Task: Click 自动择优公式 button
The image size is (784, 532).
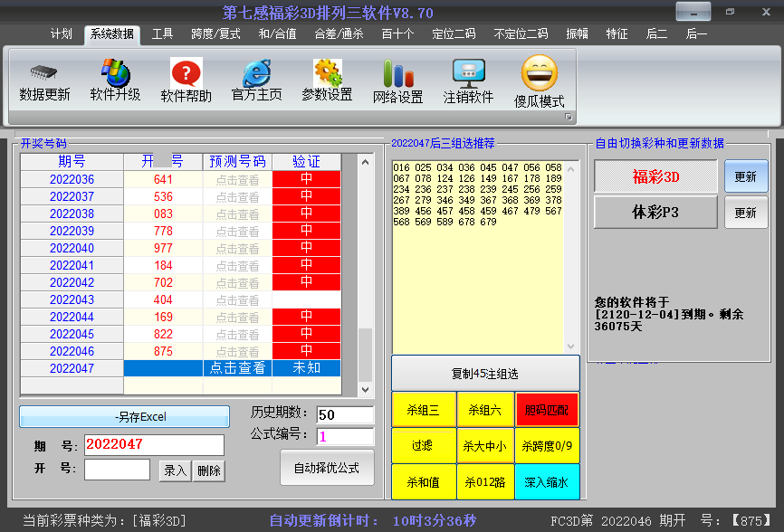Action: click(327, 468)
